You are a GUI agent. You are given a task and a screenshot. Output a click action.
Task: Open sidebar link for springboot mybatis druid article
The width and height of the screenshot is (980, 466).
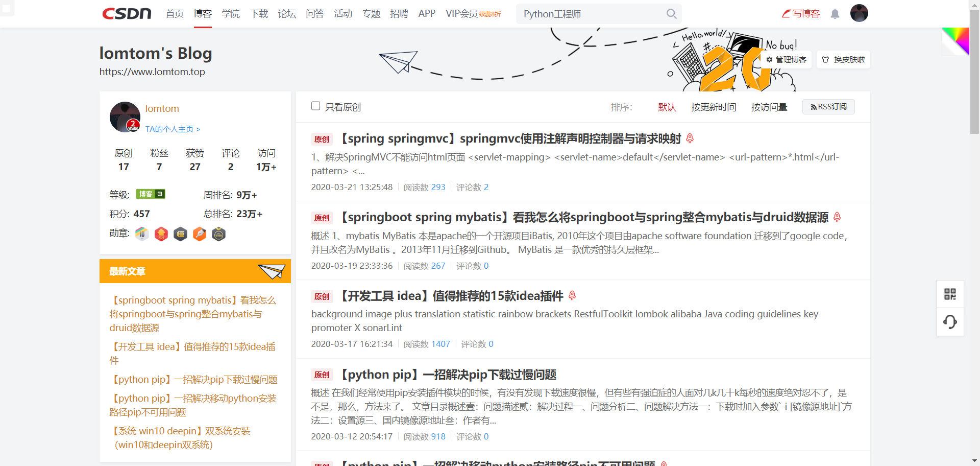(x=193, y=314)
